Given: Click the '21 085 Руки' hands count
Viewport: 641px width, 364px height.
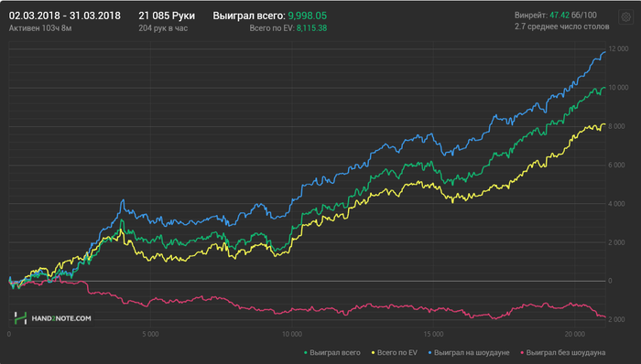Looking at the screenshot, I should (x=167, y=16).
